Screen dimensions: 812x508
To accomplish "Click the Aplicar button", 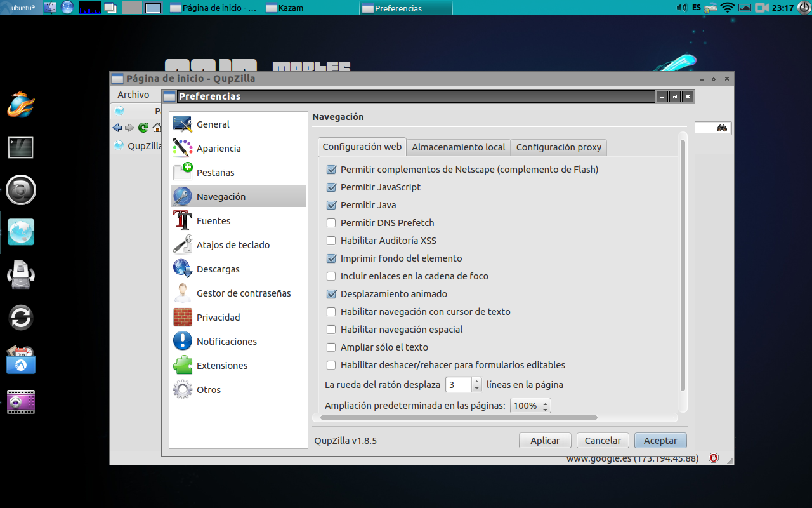I will 545,441.
